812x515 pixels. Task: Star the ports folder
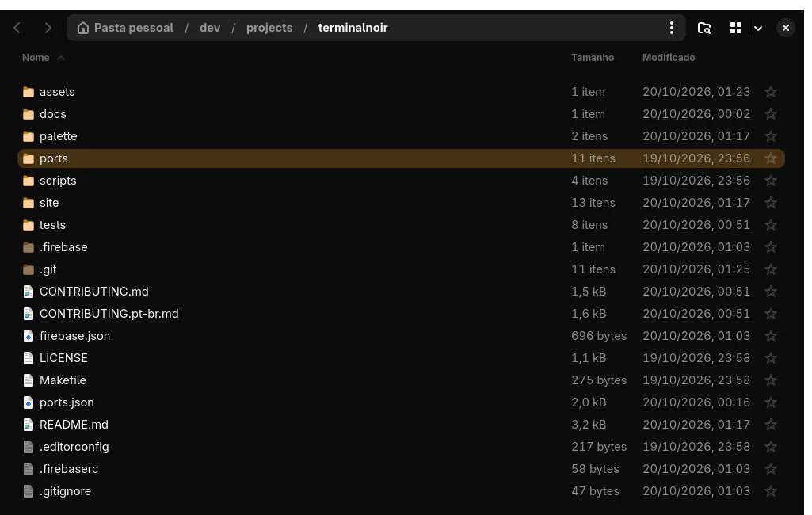click(771, 158)
